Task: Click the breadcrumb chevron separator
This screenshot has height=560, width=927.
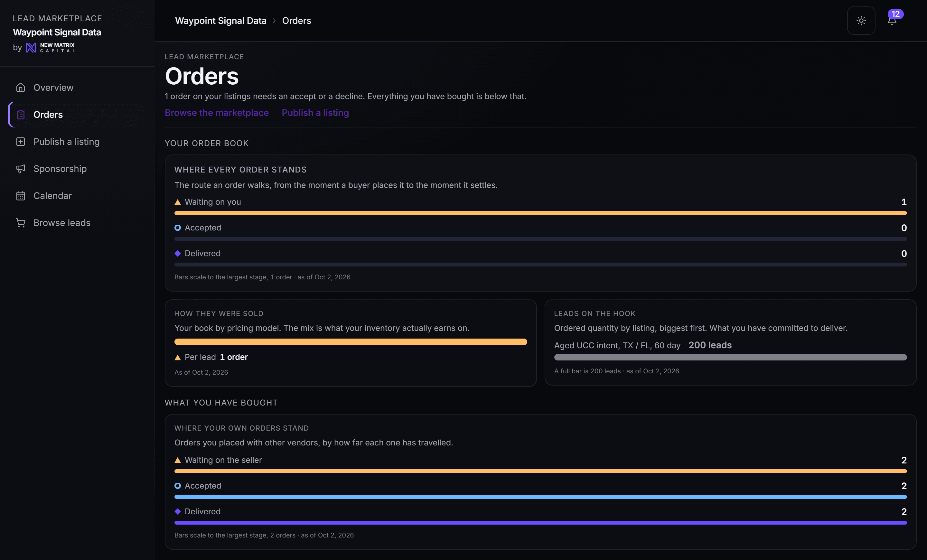Action: (274, 21)
